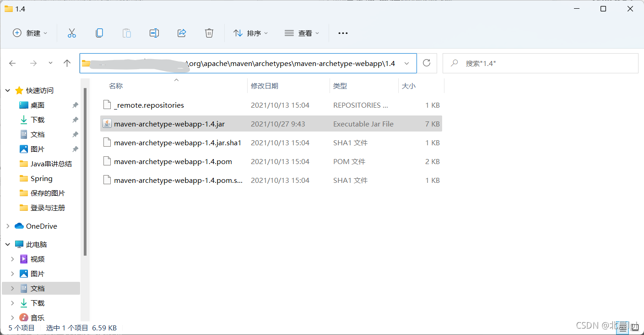
Task: Click the jar file's Java icon
Action: point(107,124)
